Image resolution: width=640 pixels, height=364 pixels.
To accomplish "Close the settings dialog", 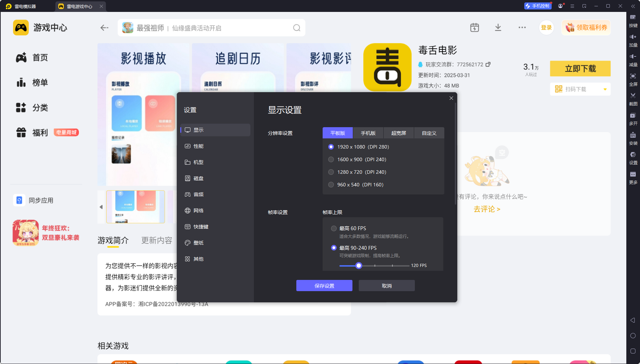I will click(x=451, y=98).
